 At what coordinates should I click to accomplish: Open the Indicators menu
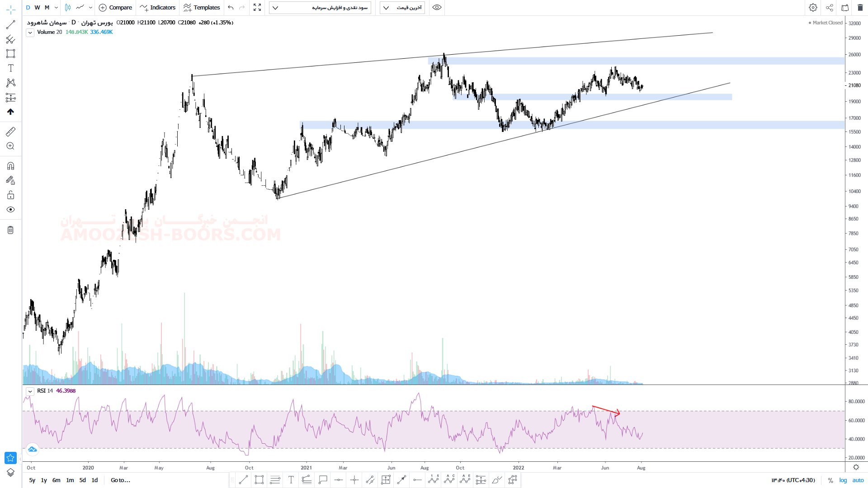(158, 8)
